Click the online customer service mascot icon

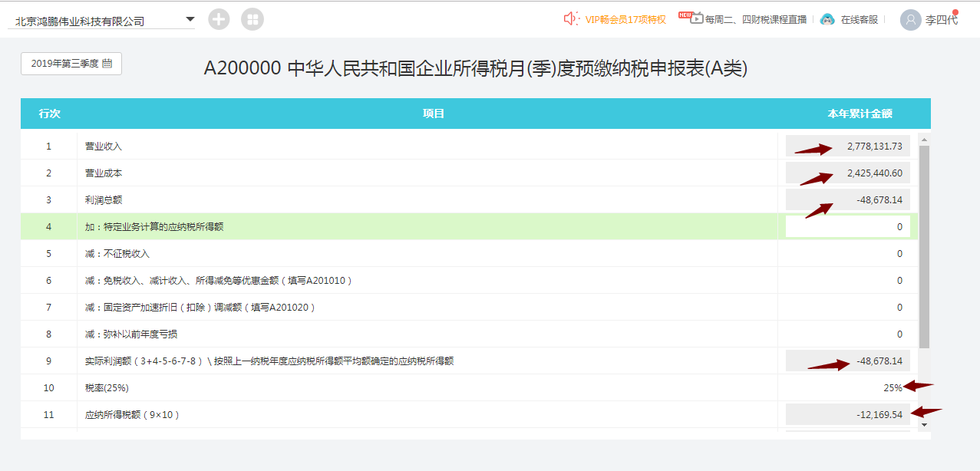click(x=827, y=19)
